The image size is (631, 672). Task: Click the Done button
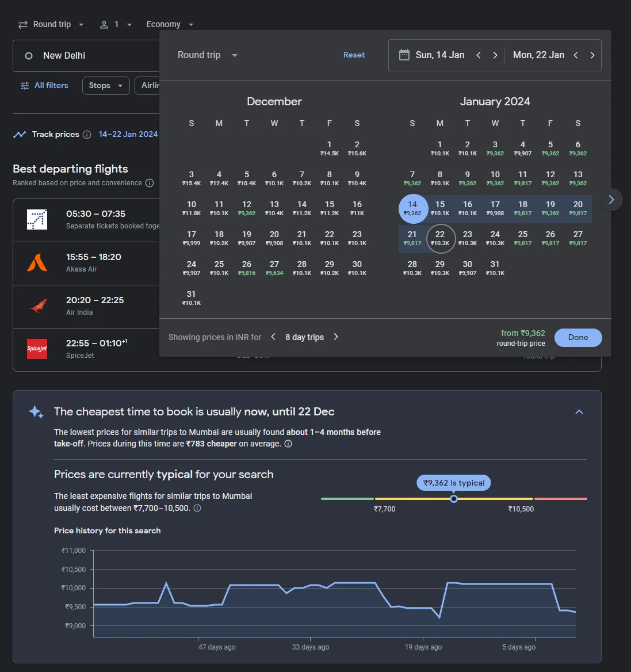(x=578, y=337)
